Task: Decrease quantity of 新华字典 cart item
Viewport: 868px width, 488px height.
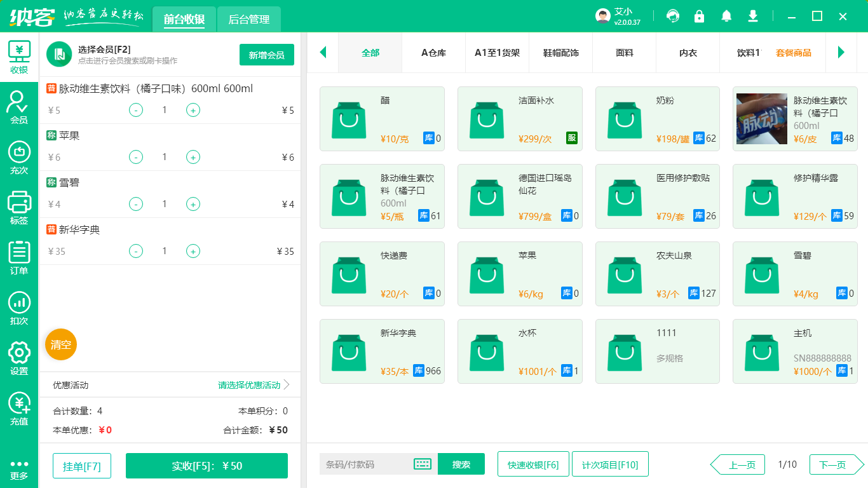Action: pyautogui.click(x=136, y=251)
